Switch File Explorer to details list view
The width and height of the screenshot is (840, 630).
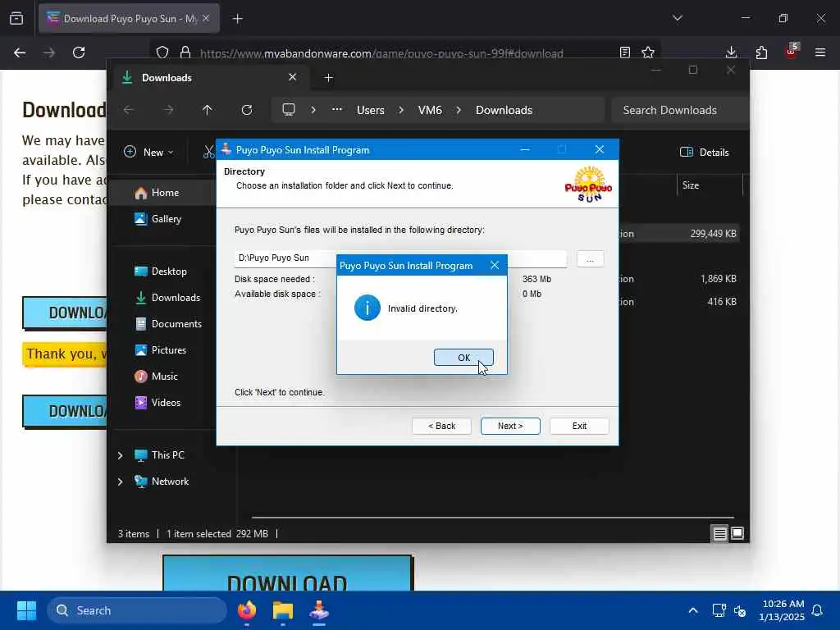click(x=720, y=533)
